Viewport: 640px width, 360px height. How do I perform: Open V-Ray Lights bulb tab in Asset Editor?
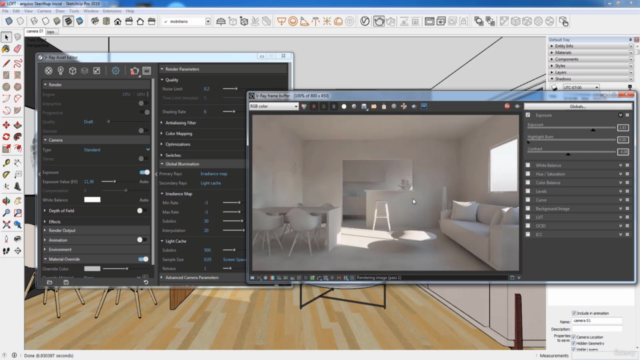pos(60,71)
